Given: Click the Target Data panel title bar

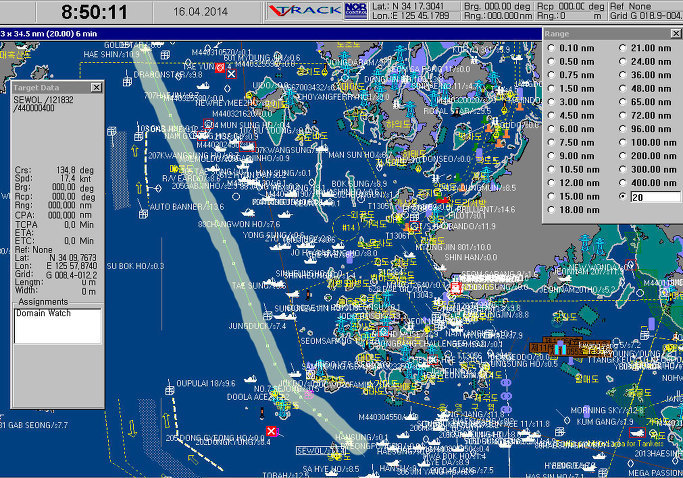Looking at the screenshot, I should tap(48, 88).
